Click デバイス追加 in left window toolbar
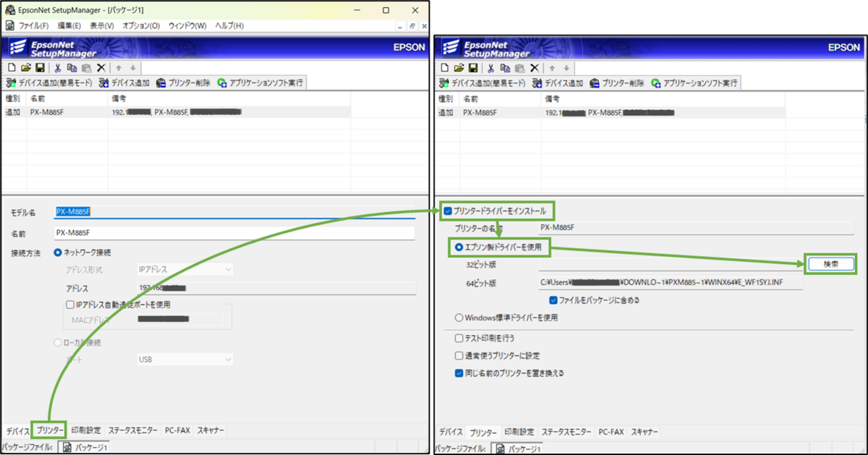 125,82
